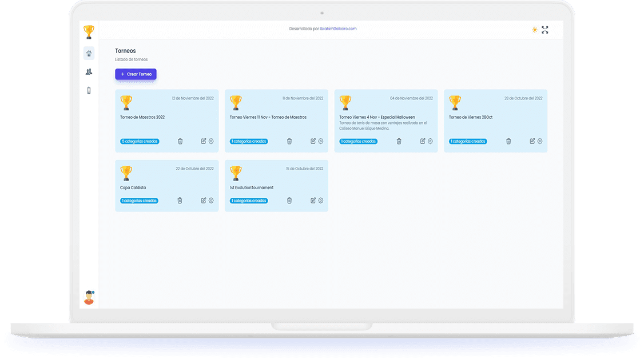Open the IbrahimDelkairo.com link
The image size is (644, 360).
(x=338, y=29)
